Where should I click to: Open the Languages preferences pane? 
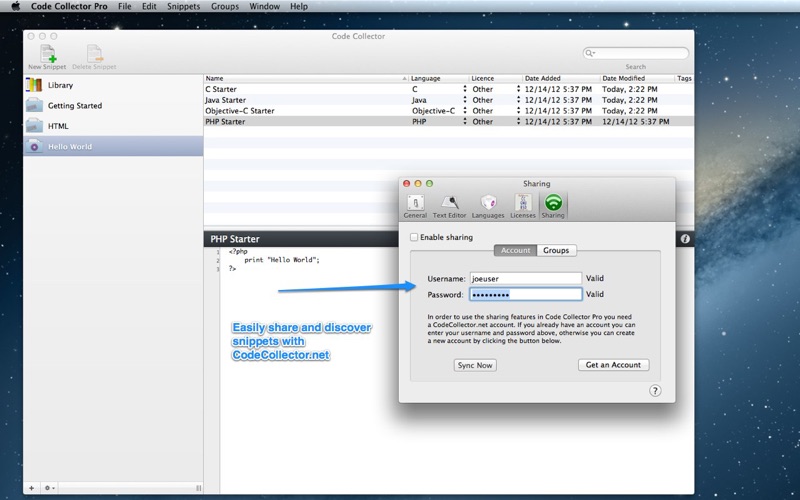487,205
